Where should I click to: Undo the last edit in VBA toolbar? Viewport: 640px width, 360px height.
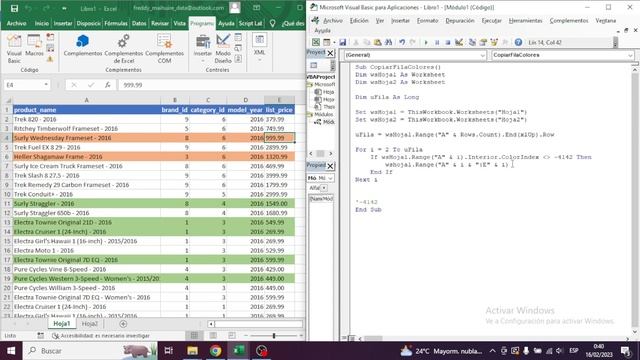pyautogui.click(x=402, y=42)
